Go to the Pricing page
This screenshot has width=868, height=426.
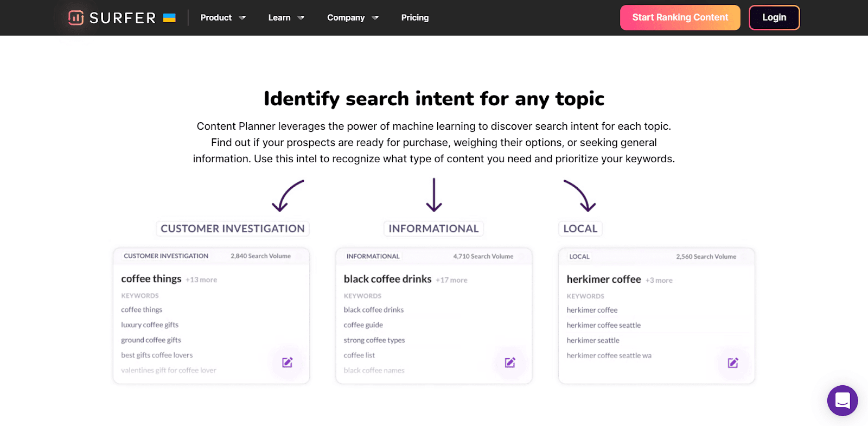415,18
